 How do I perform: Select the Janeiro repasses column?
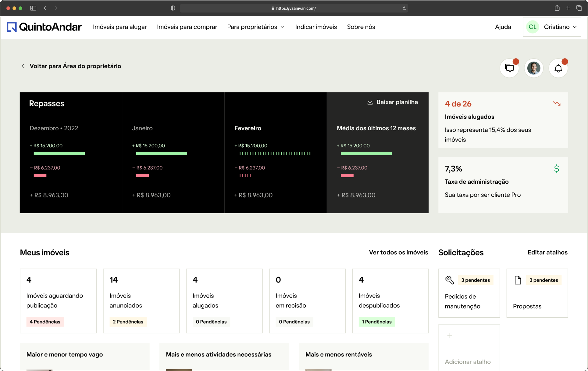pyautogui.click(x=173, y=153)
